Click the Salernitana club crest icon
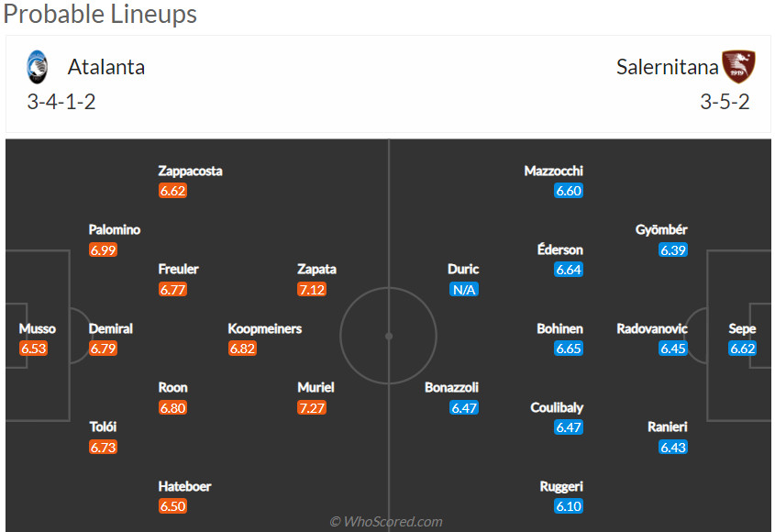The width and height of the screenshot is (775, 532). point(738,67)
